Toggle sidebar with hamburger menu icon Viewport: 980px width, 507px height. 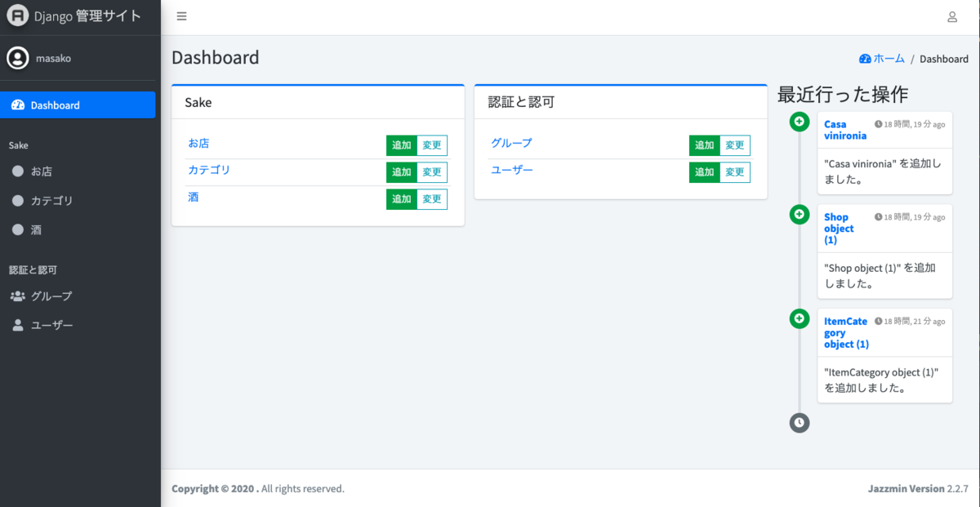pos(181,16)
